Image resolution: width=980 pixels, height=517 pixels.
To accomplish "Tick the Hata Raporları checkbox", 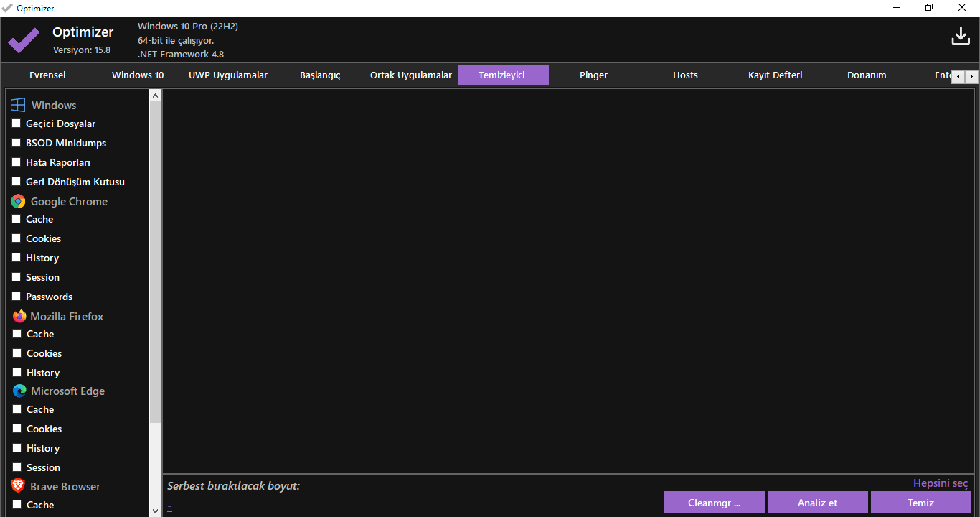I will pos(17,162).
